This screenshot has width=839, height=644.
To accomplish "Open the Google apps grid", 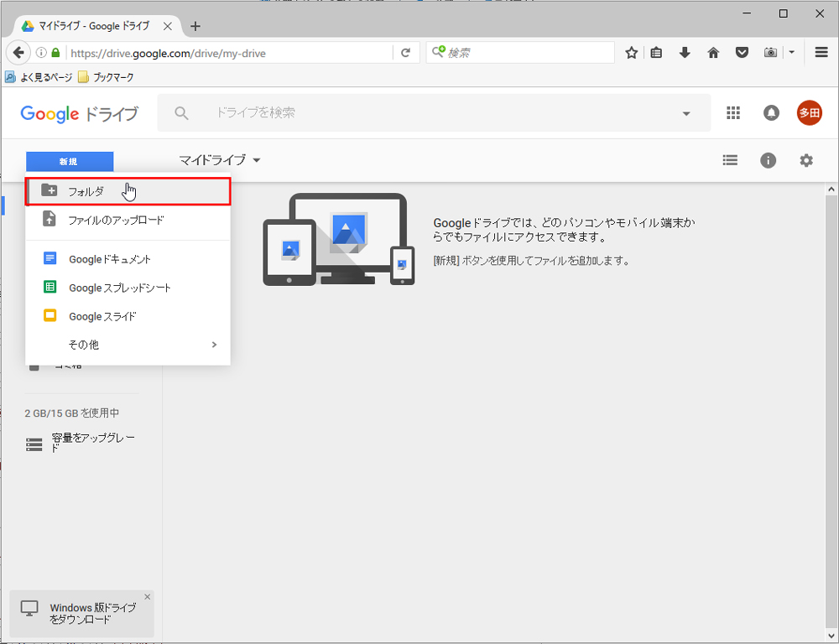I will [733, 113].
